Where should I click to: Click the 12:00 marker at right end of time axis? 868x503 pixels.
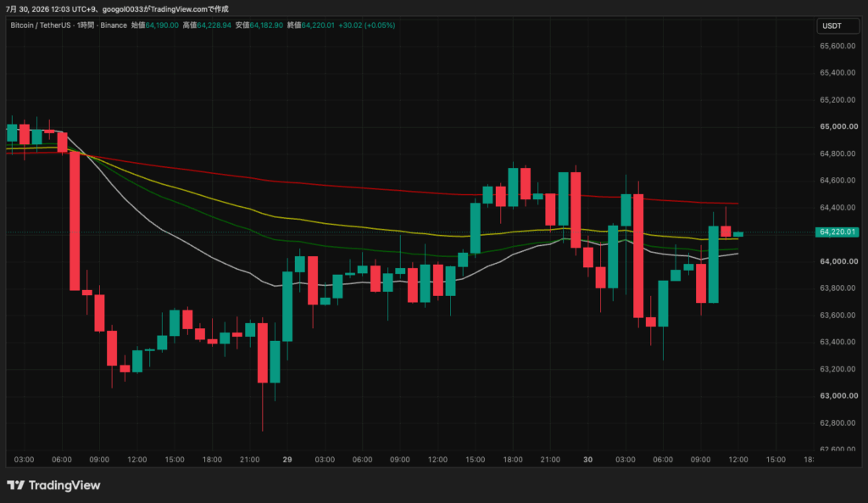(738, 460)
